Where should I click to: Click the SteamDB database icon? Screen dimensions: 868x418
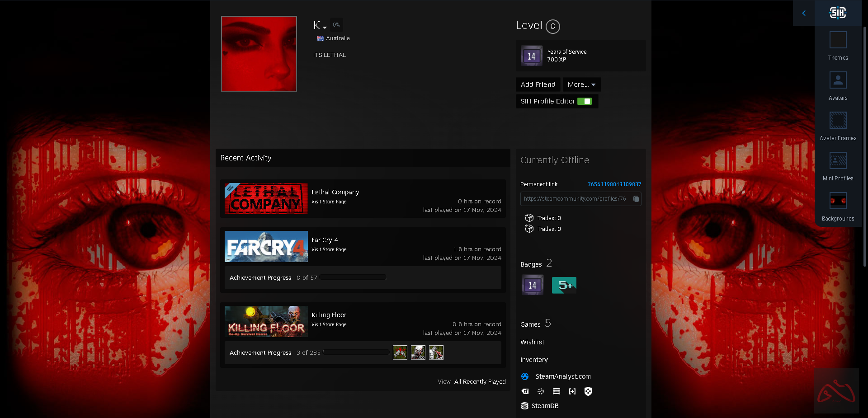[525, 406]
